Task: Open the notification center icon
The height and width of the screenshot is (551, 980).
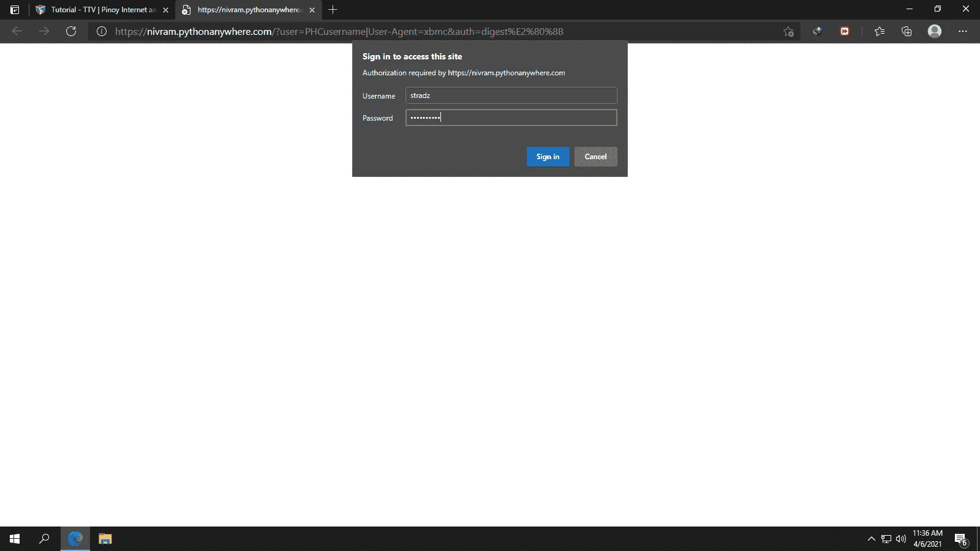Action: (x=960, y=539)
